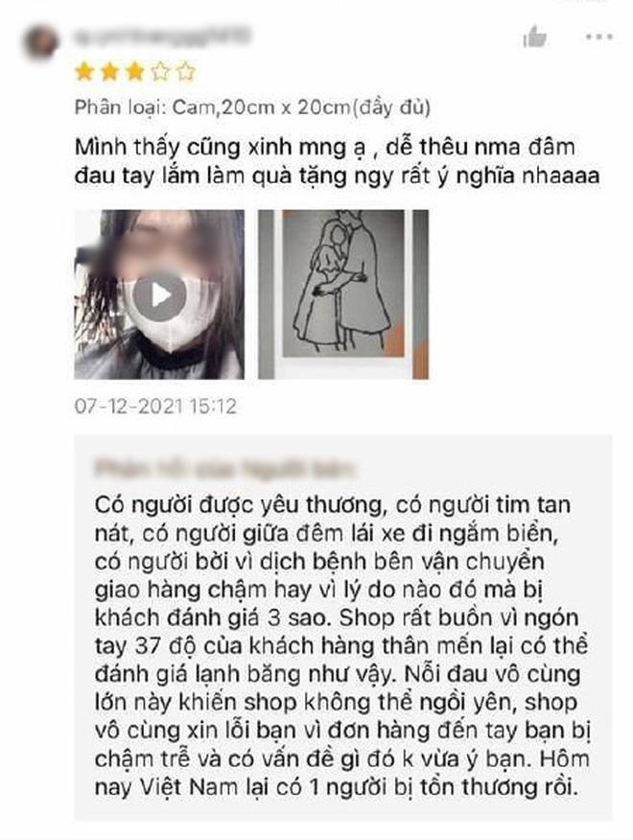Viewport: 633px width, 840px height.
Task: Play the review video with the play button
Action: pos(159,294)
